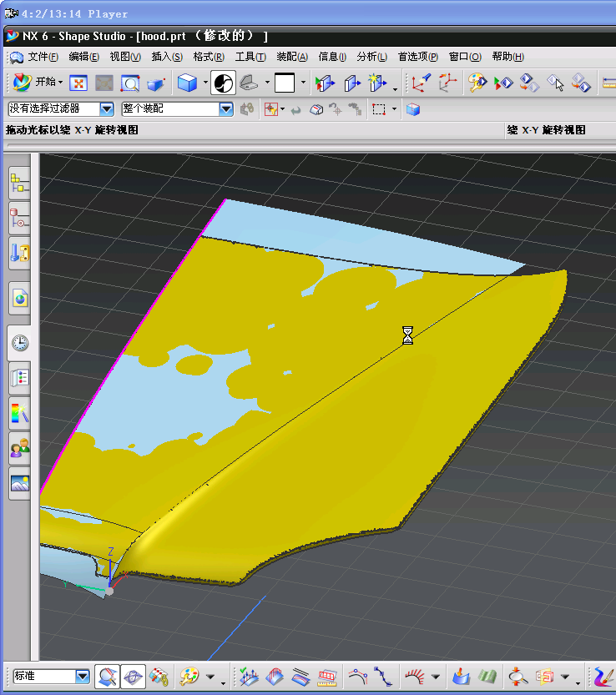Expand the selection filter dropdown
This screenshot has height=695, width=616.
[106, 109]
